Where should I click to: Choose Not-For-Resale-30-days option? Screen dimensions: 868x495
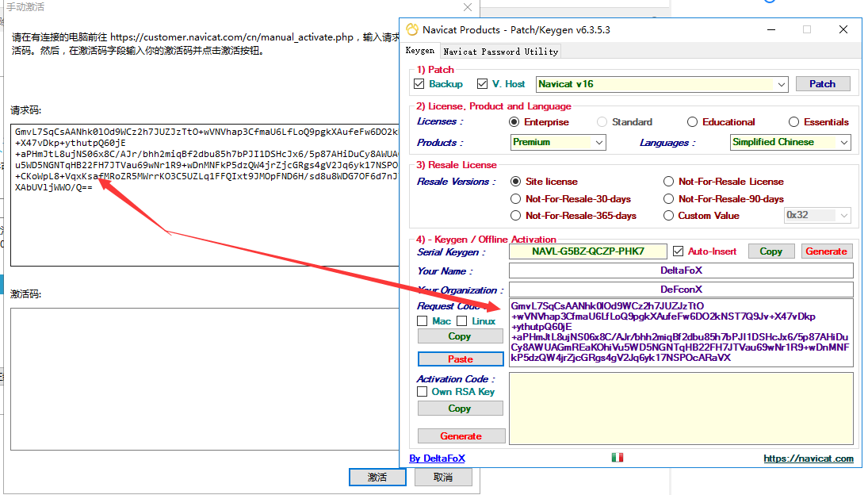[516, 199]
